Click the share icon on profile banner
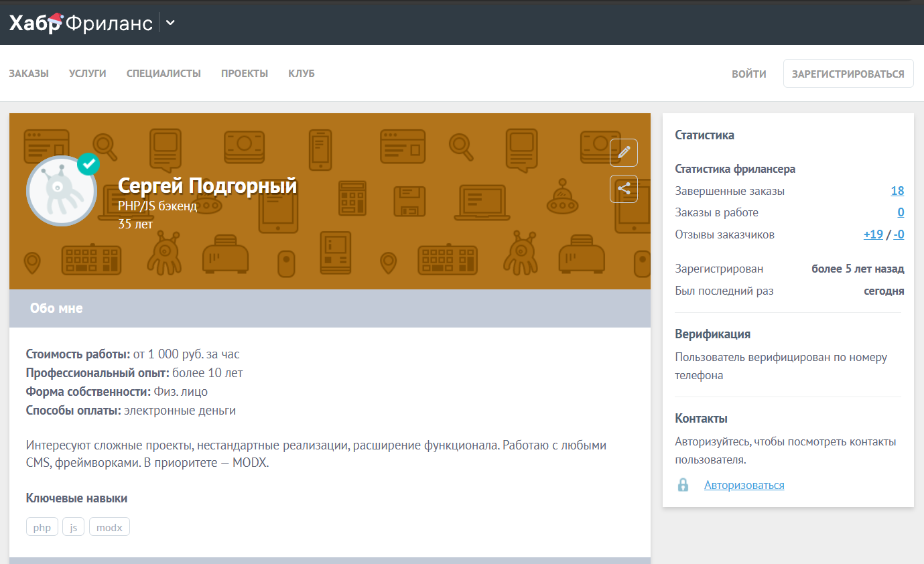 coord(624,189)
